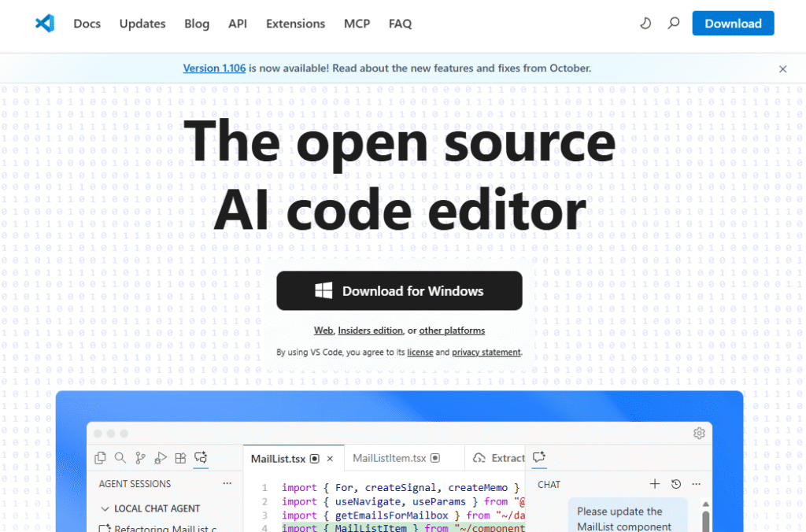The height and width of the screenshot is (532, 806).
Task: Click the settings gear in the editor window
Action: 698,434
